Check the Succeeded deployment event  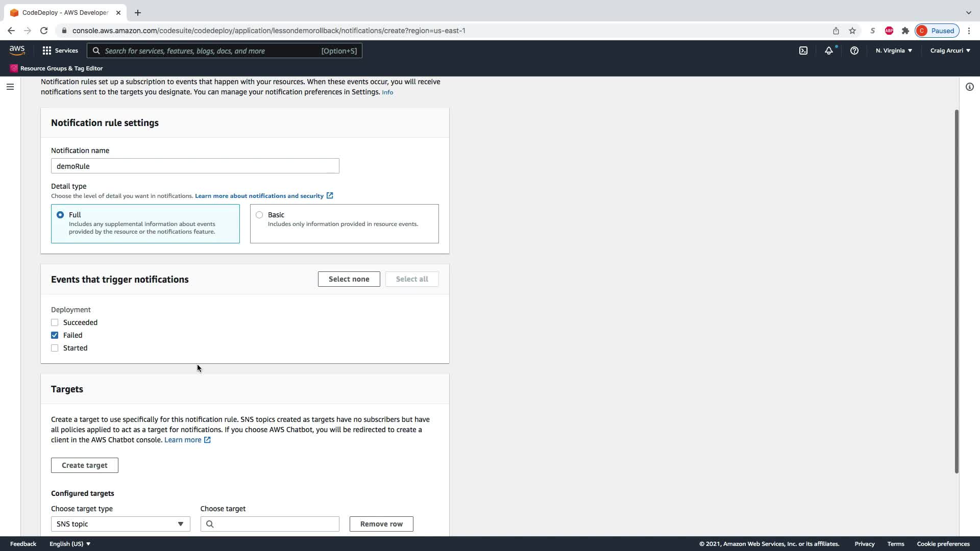coord(55,322)
